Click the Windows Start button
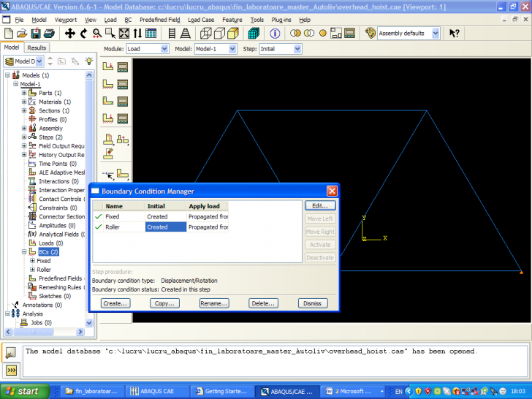Viewport: 532px width, 399px height. coord(22,391)
